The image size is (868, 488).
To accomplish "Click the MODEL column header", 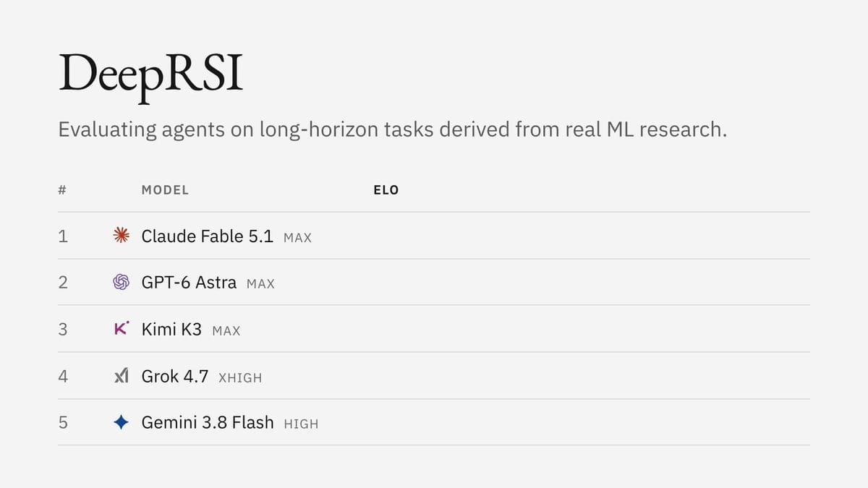I will coord(165,190).
